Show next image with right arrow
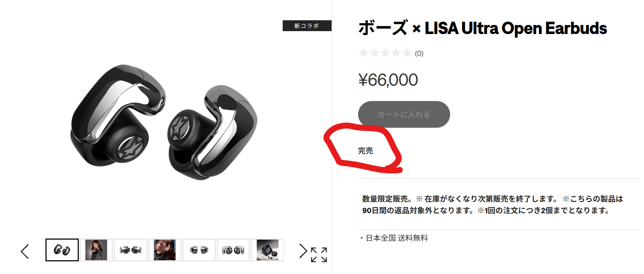Screen dimensions: 644x274 [303, 250]
